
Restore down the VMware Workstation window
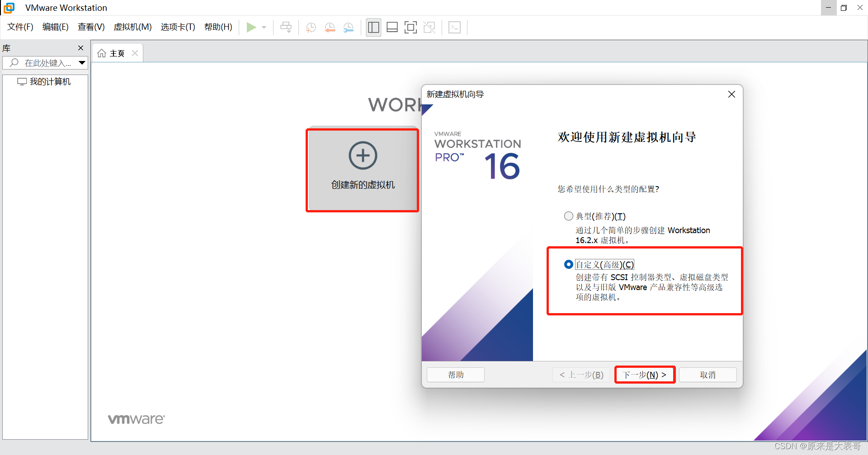pos(844,8)
